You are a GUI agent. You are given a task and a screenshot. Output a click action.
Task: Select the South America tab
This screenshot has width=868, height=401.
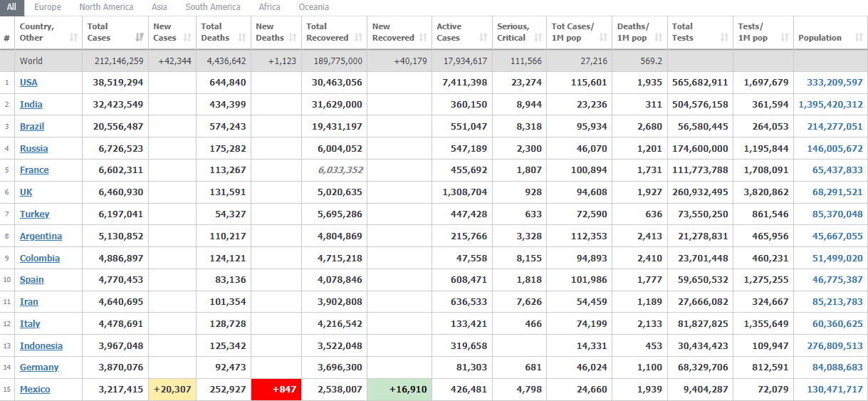point(213,7)
